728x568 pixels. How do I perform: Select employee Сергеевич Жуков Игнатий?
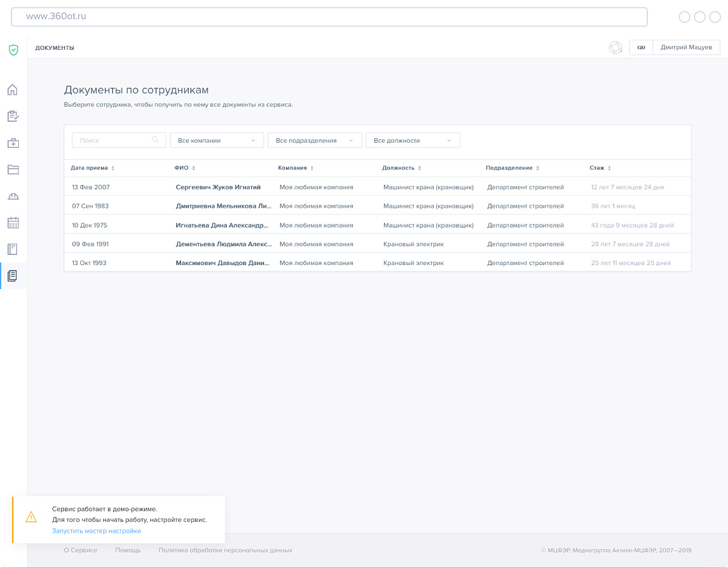(218, 187)
